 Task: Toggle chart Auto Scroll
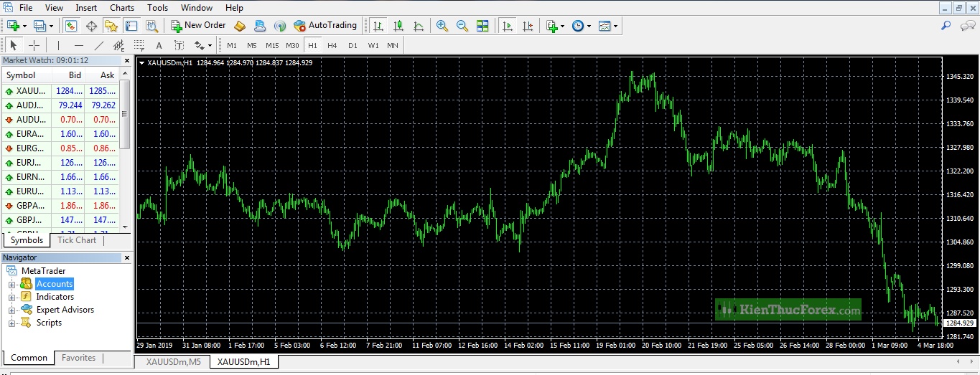coord(508,26)
